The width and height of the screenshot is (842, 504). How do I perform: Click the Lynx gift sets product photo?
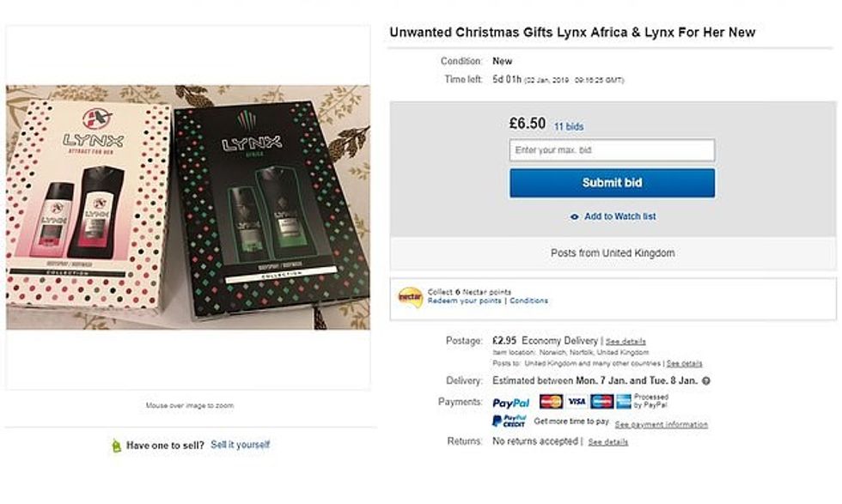188,207
